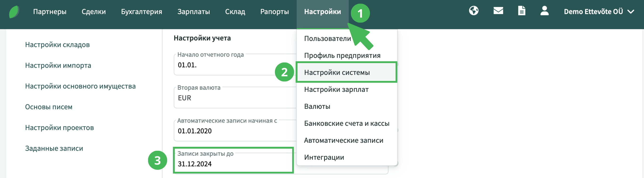Open the Настройки menu
This screenshot has height=178, width=644.
[322, 12]
